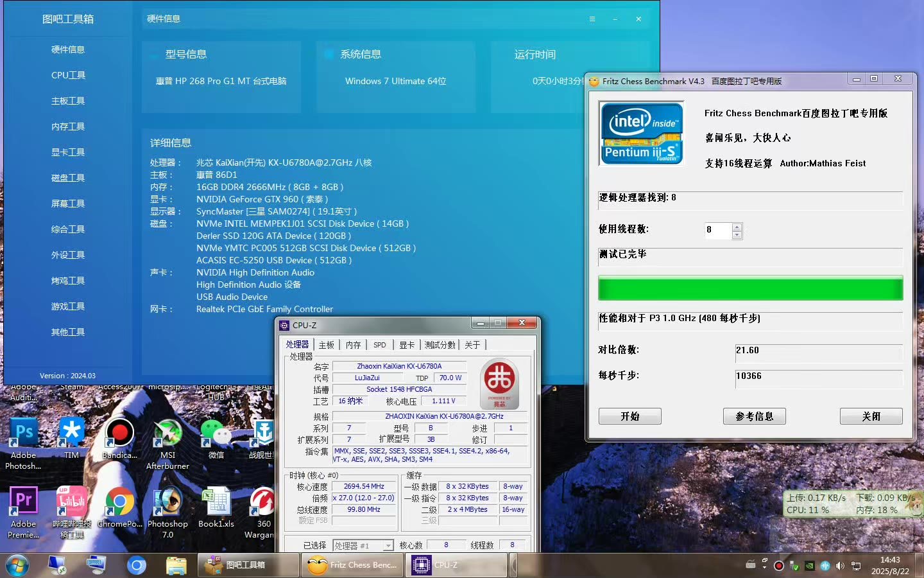Click the green benchmark progress bar
Viewport: 924px width, 578px height.
tap(751, 288)
